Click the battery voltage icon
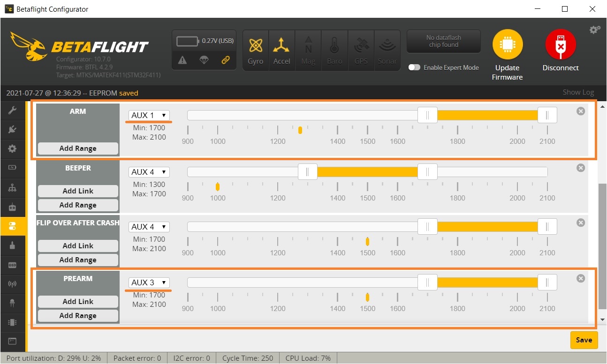The width and height of the screenshot is (607, 364). pos(187,41)
